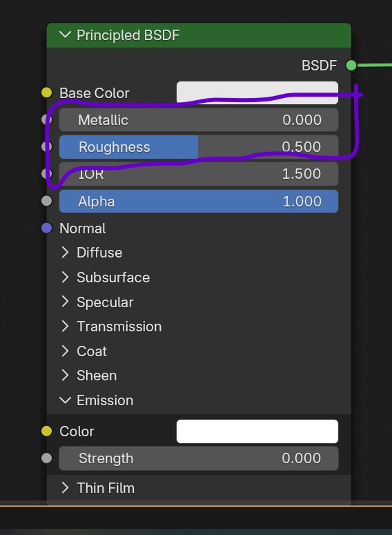Click the yellow Base Color input socket
This screenshot has height=535, width=392.
tap(47, 93)
